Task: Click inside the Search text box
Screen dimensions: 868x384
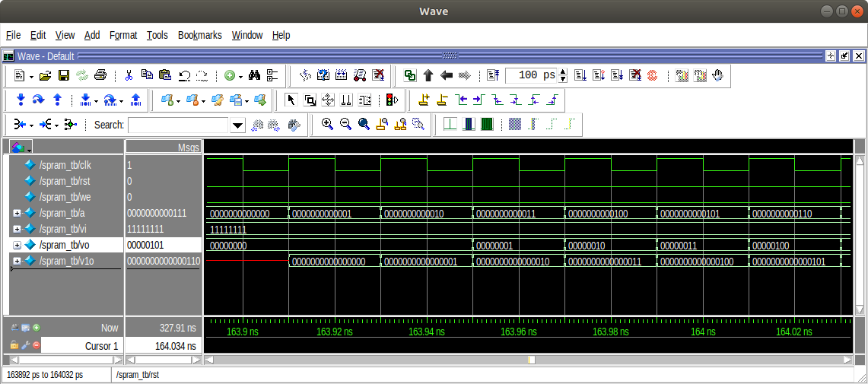Action: click(x=178, y=125)
